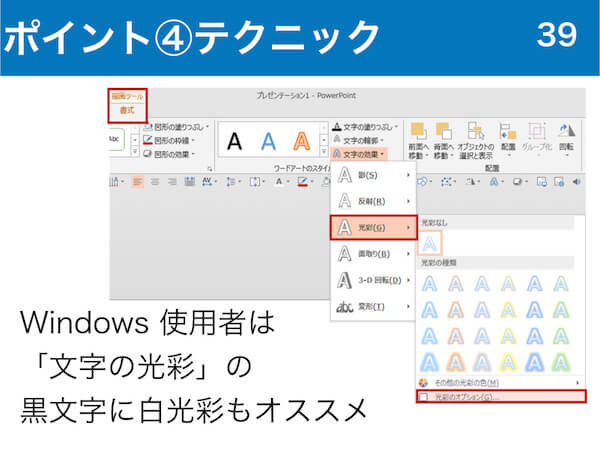Click the font color A icon in toolbar row
The image size is (600, 450).
click(279, 181)
